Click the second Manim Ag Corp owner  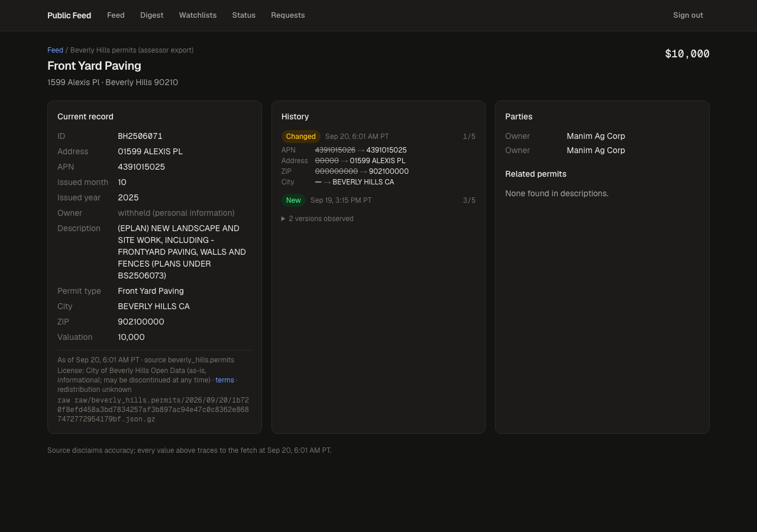[596, 150]
